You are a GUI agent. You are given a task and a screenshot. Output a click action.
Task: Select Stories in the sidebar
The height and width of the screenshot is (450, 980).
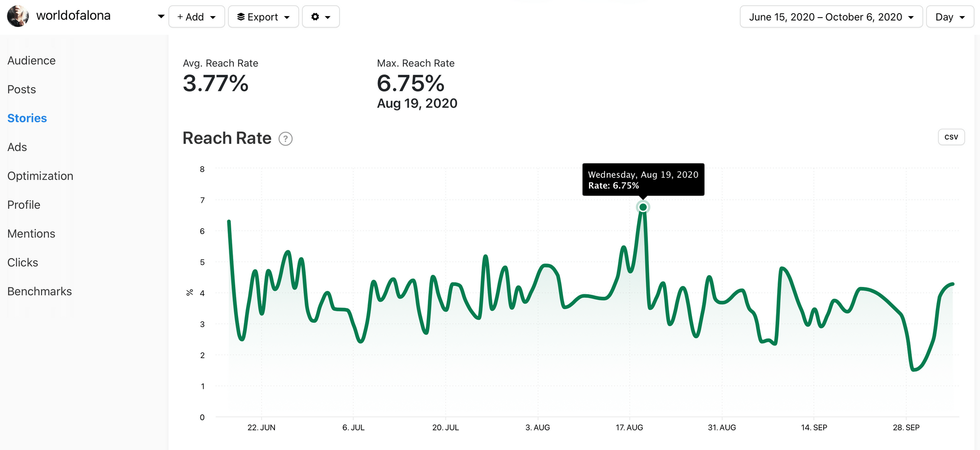pos(27,118)
